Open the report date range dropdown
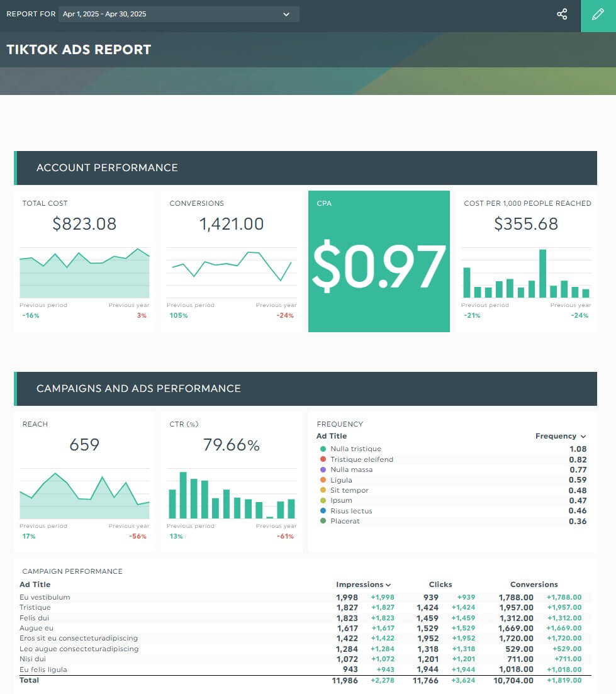 [x=179, y=14]
